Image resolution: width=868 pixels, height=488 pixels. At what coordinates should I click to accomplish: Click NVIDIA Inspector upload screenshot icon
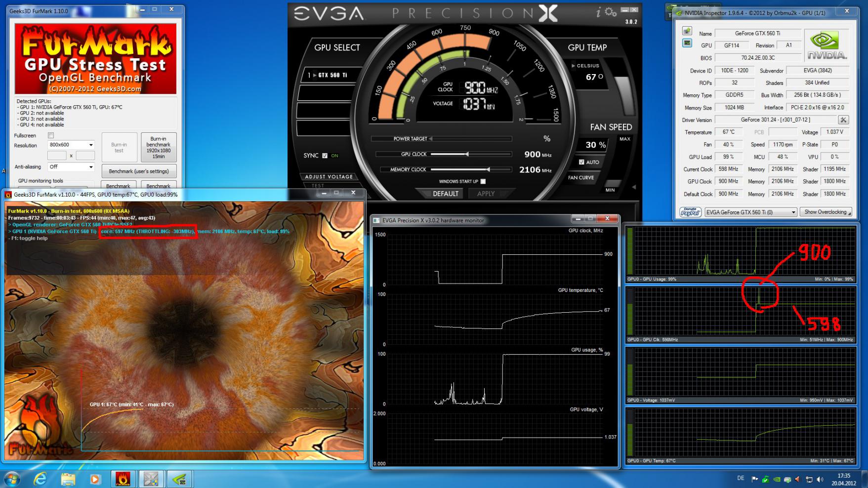[x=687, y=31]
